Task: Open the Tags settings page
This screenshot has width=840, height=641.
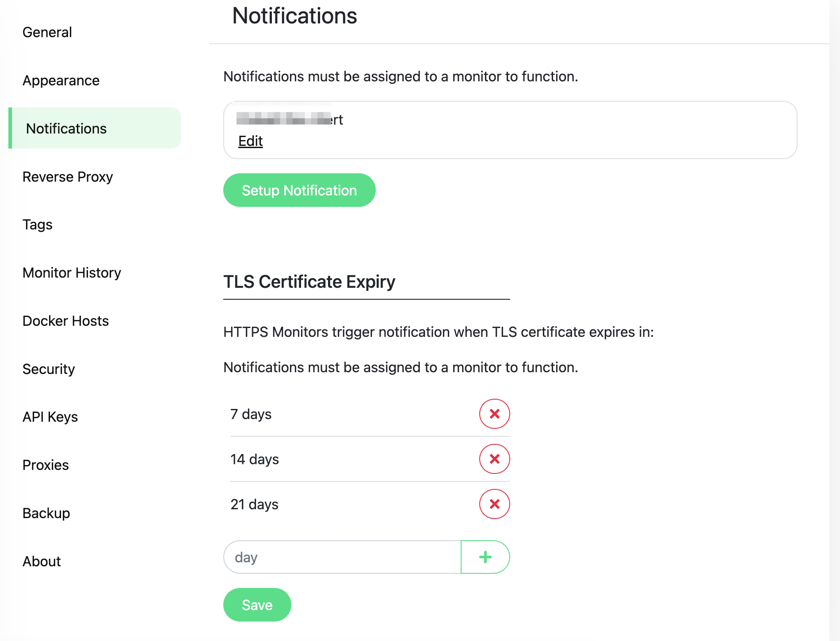Action: coord(37,225)
